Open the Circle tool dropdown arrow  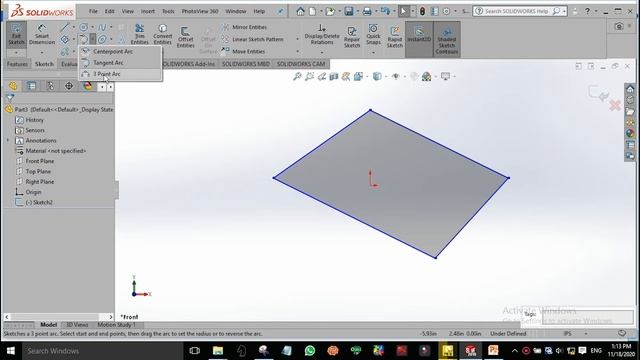coord(93,27)
